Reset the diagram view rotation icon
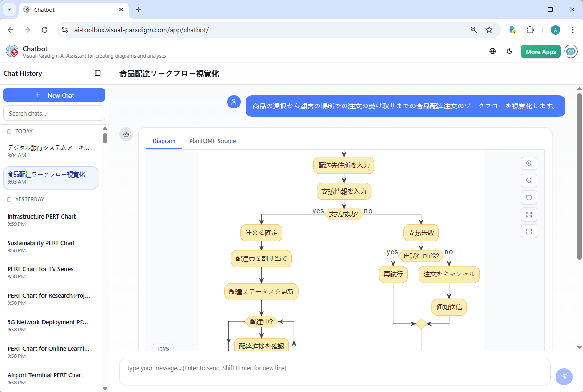Screen dimensions: 583x392 (529, 197)
